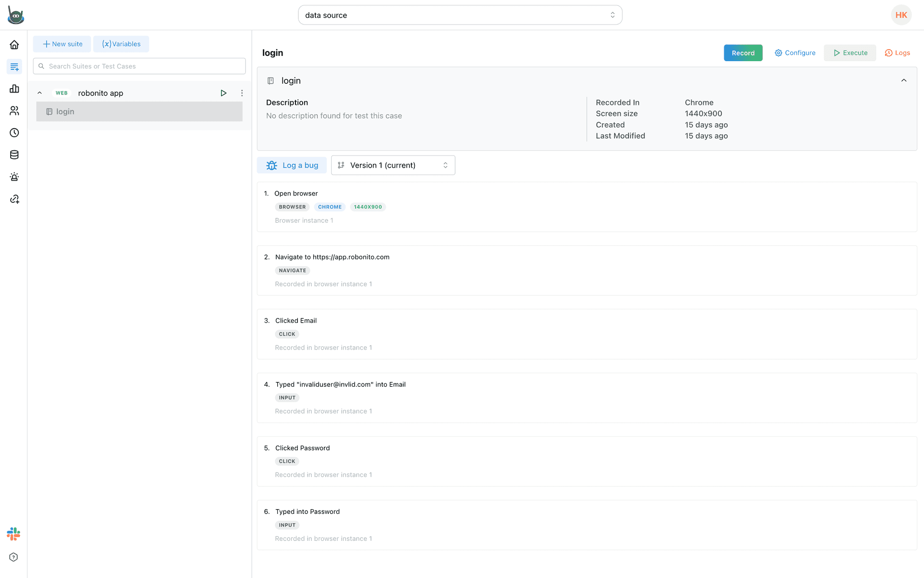Click the Log a bug button
The image size is (924, 578).
coord(292,165)
